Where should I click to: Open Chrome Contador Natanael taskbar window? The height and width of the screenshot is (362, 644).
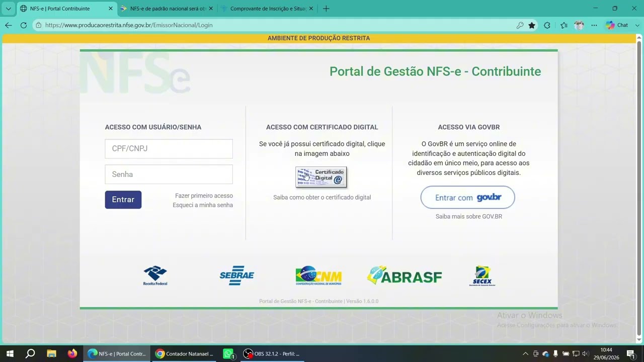coord(186,353)
